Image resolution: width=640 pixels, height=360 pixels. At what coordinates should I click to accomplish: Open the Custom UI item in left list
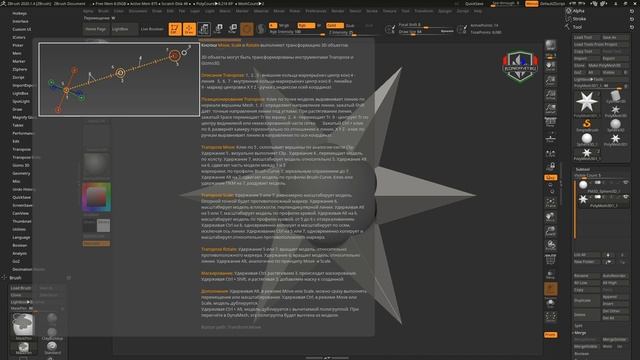[x=22, y=29]
